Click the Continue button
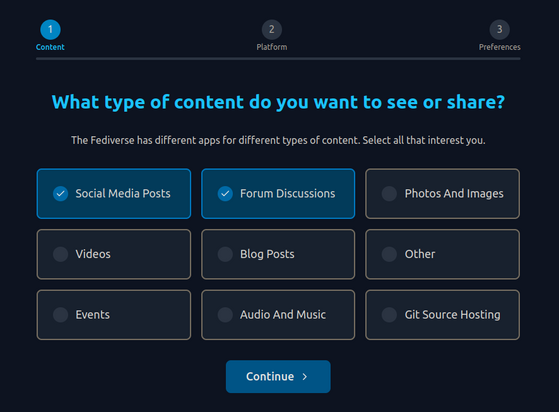559x412 pixels. (x=278, y=376)
